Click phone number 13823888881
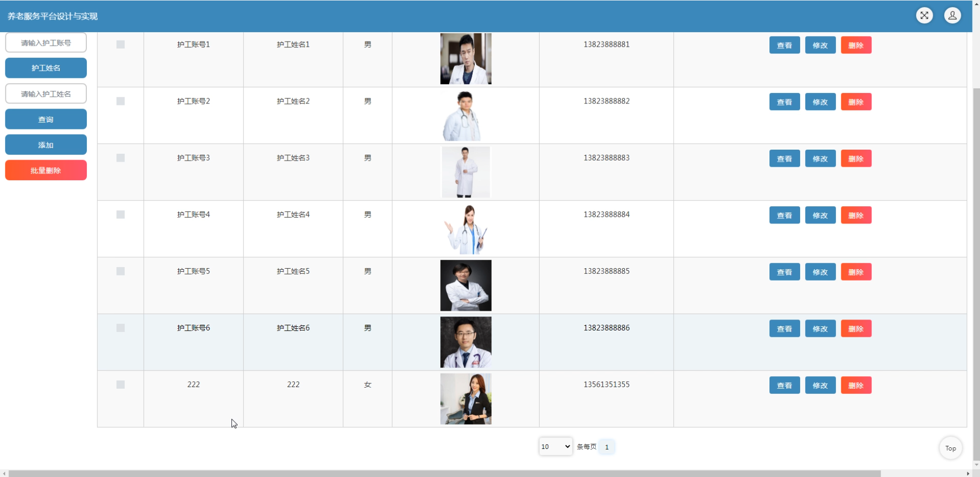This screenshot has width=980, height=477. 606,45
